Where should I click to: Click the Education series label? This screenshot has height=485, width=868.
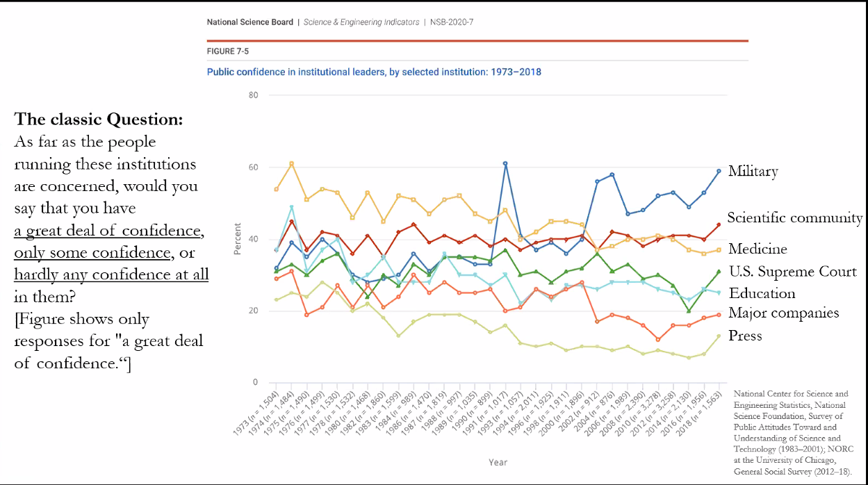click(x=762, y=293)
